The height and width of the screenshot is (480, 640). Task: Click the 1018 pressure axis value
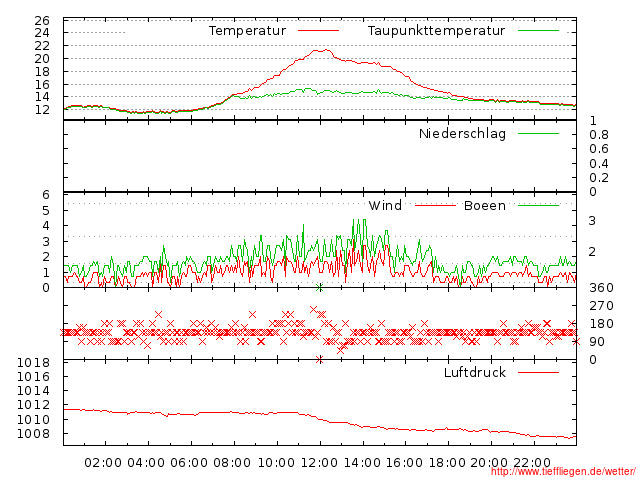coord(33,362)
